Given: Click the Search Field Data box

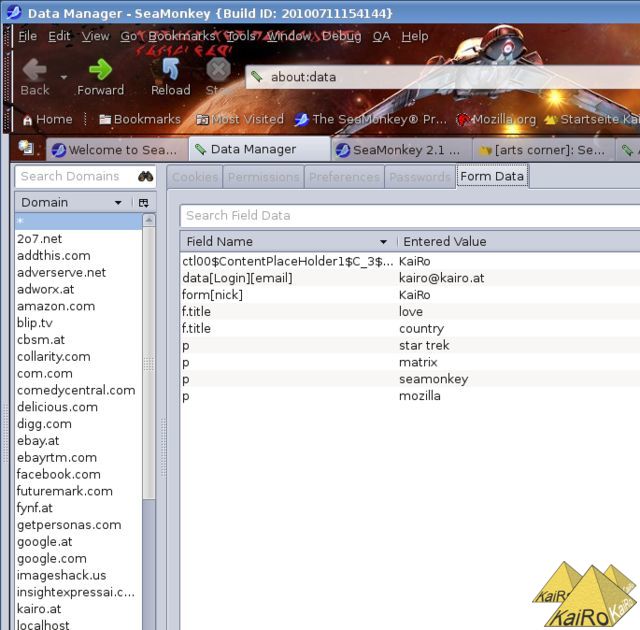Looking at the screenshot, I should 410,215.
